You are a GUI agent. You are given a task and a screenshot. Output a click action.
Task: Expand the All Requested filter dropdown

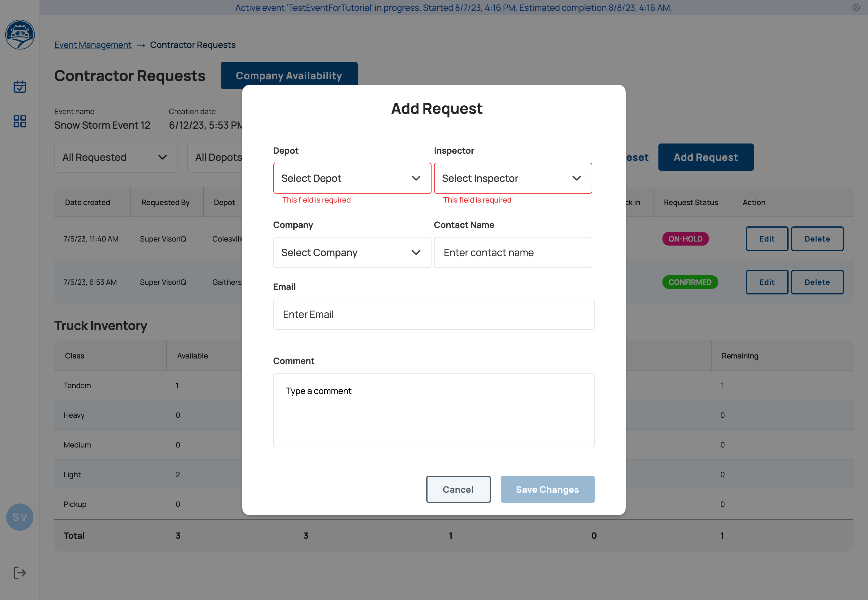(x=116, y=157)
